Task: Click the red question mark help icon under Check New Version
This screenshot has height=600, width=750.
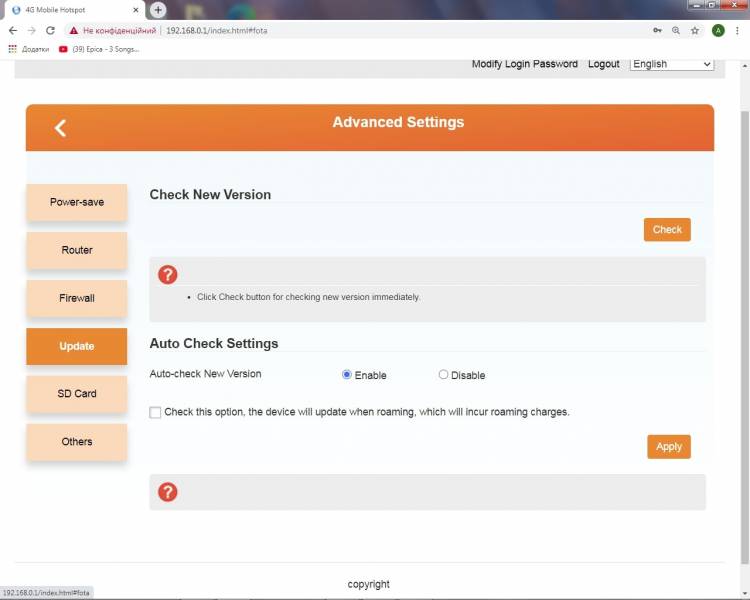Action: click(167, 275)
